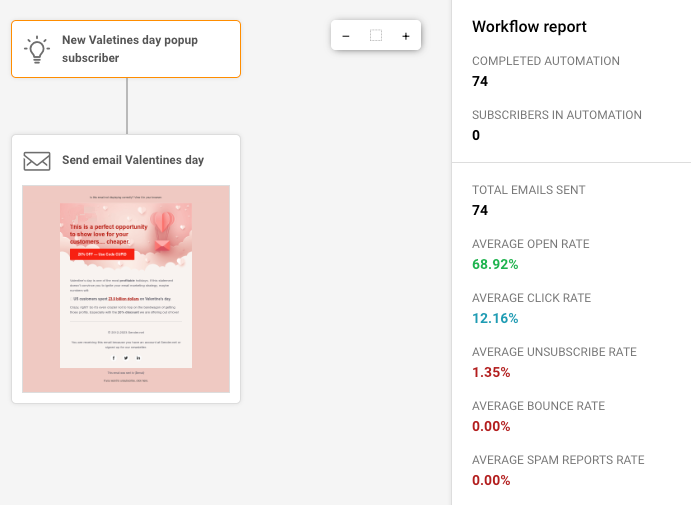Click LinkedIn icon in email preview

(138, 357)
